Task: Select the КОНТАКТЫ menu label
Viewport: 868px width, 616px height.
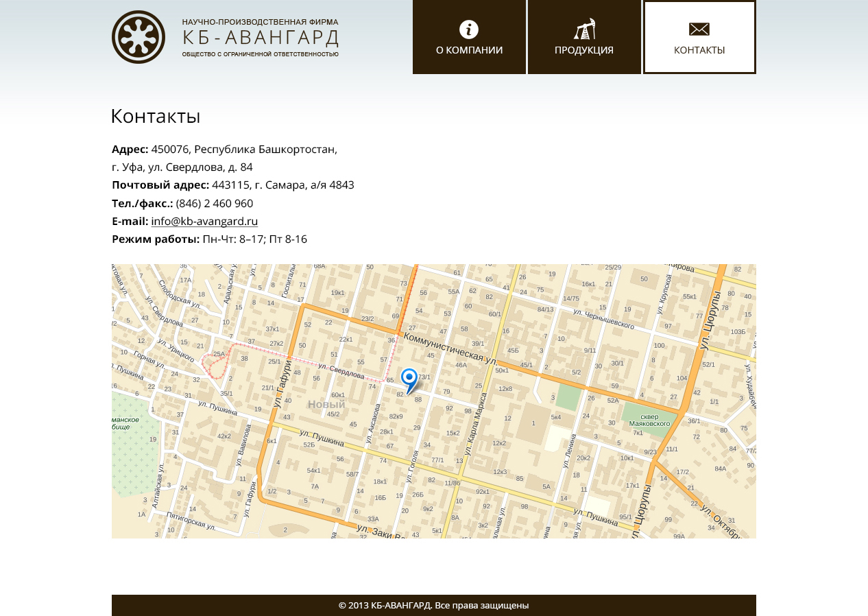Action: pyautogui.click(x=699, y=50)
